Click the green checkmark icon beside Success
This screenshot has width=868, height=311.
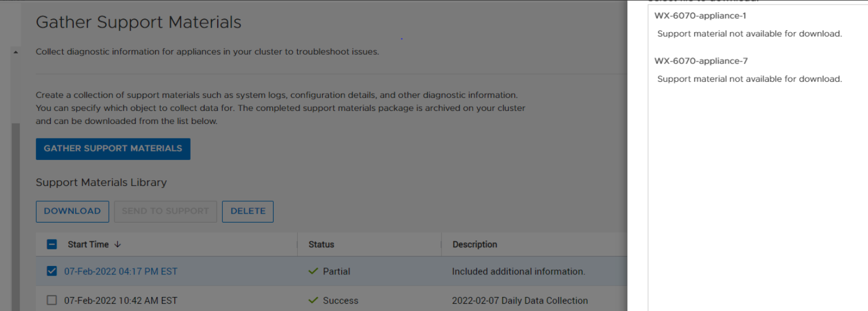point(314,300)
